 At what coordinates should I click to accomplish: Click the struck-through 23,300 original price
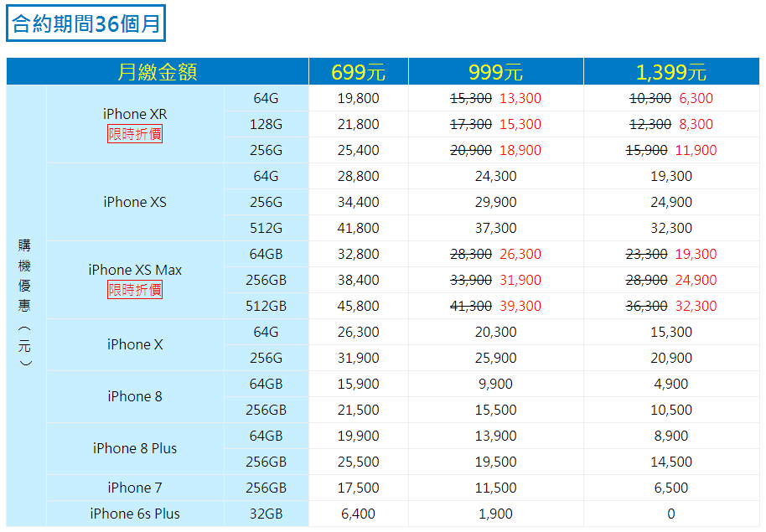[646, 254]
